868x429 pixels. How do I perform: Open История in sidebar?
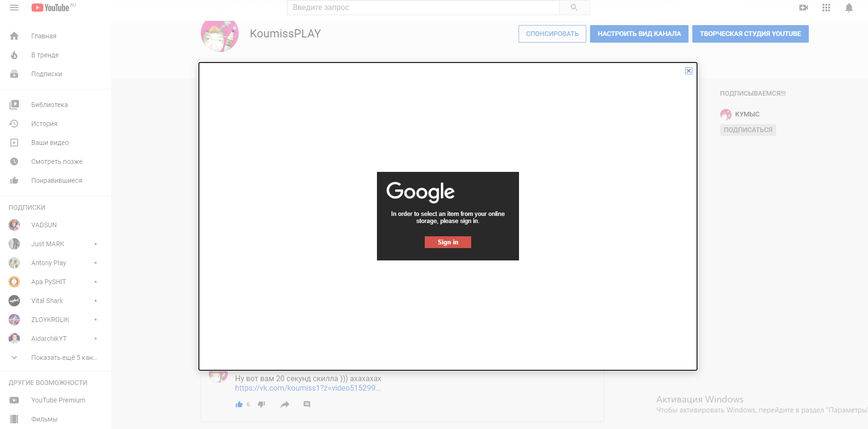pos(44,124)
